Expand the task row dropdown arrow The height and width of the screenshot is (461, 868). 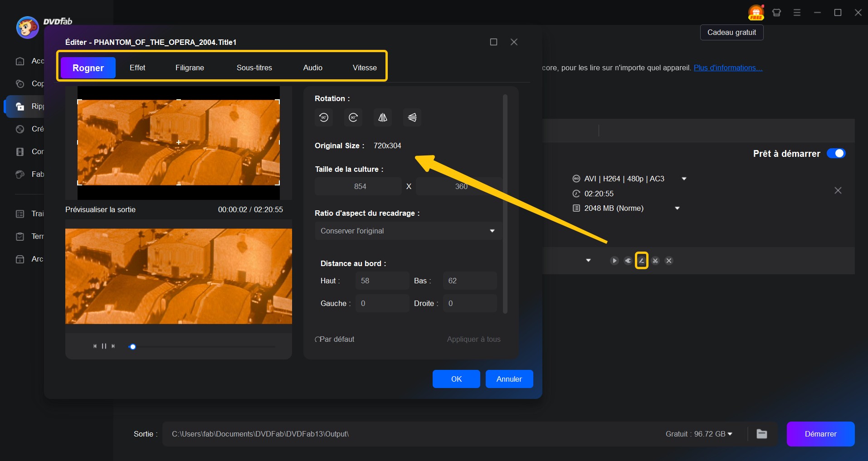click(x=588, y=261)
